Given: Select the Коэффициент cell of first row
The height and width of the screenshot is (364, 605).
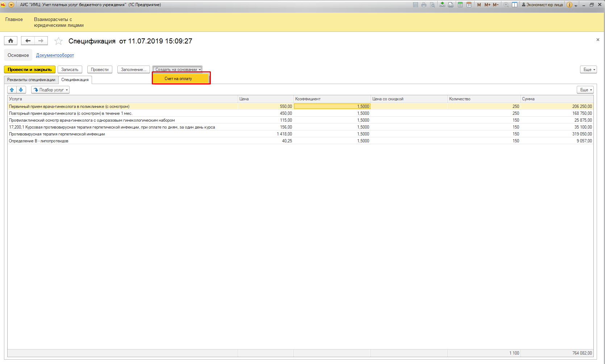Looking at the screenshot, I should 332,106.
